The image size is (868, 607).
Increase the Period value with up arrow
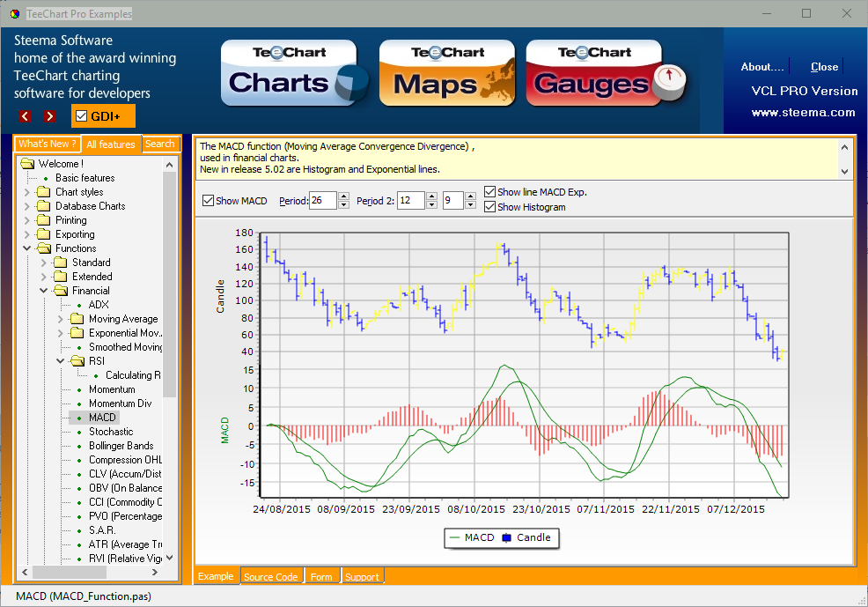[344, 196]
